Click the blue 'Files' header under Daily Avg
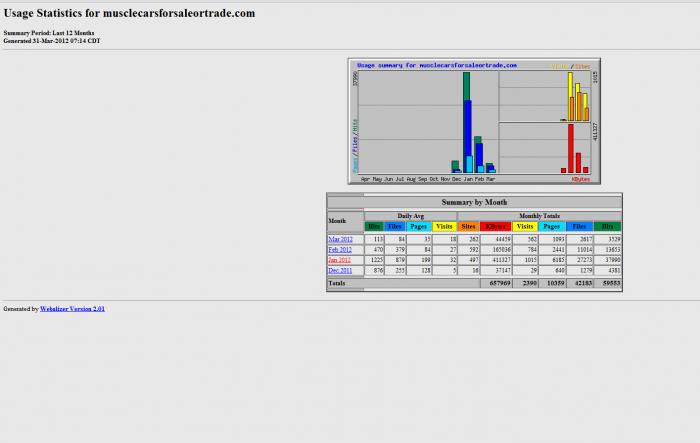The height and width of the screenshot is (443, 700). tap(395, 226)
